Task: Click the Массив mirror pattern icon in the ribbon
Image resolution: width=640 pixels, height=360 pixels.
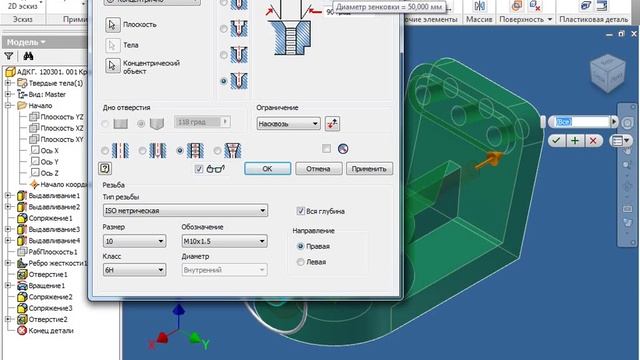Action: [x=479, y=6]
